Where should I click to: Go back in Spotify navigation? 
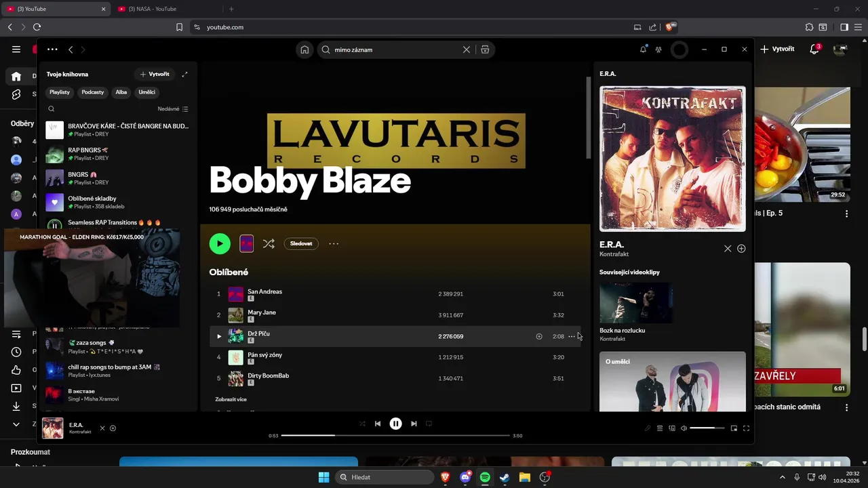pos(71,49)
